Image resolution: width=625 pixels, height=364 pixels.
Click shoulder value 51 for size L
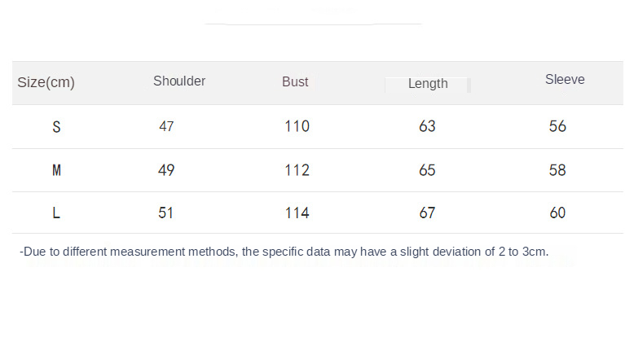tap(166, 213)
